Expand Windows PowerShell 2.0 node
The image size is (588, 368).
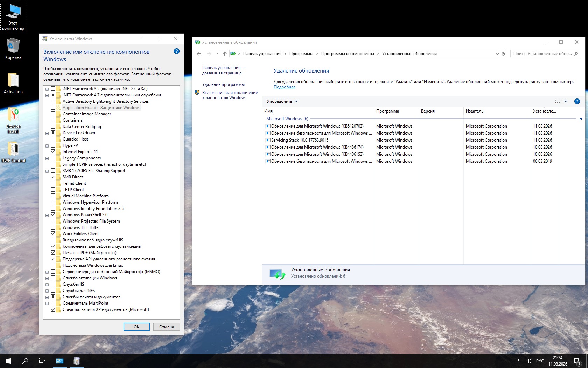(x=47, y=215)
